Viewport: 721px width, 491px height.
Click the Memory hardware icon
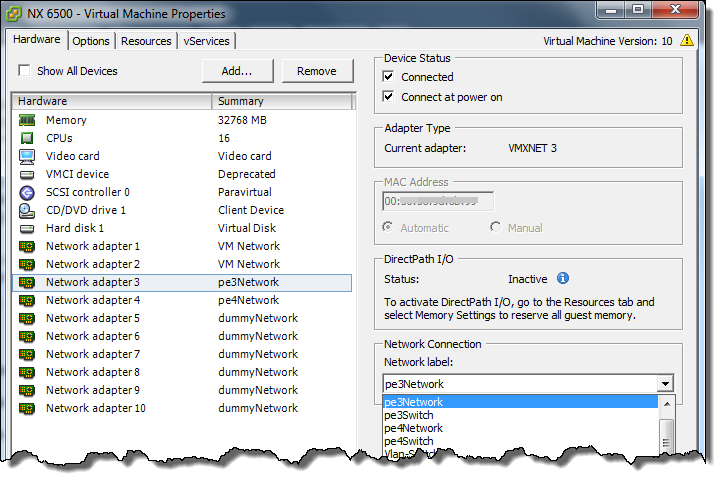coord(27,120)
